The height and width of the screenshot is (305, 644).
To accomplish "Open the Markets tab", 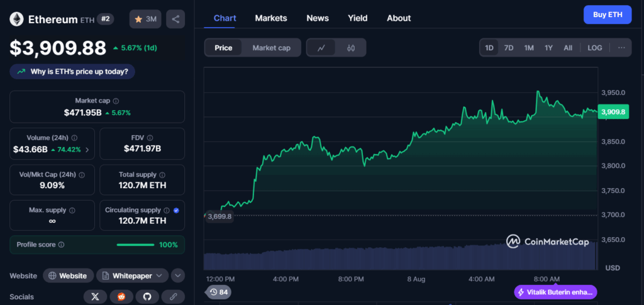I will point(271,18).
